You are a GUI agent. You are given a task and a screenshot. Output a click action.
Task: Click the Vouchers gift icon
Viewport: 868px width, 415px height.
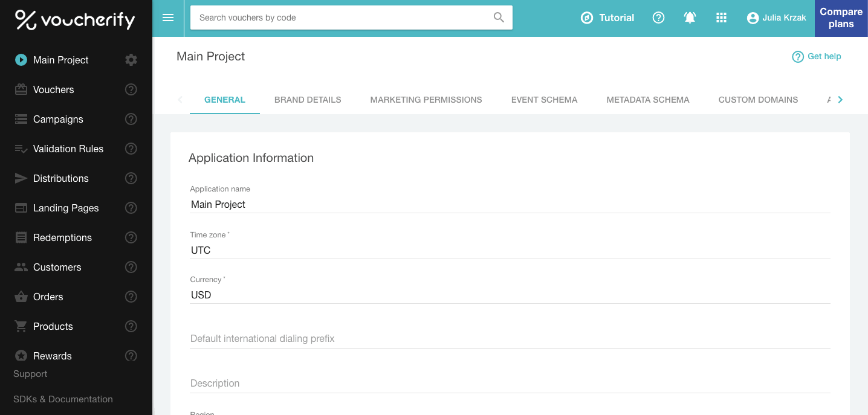pyautogui.click(x=21, y=89)
